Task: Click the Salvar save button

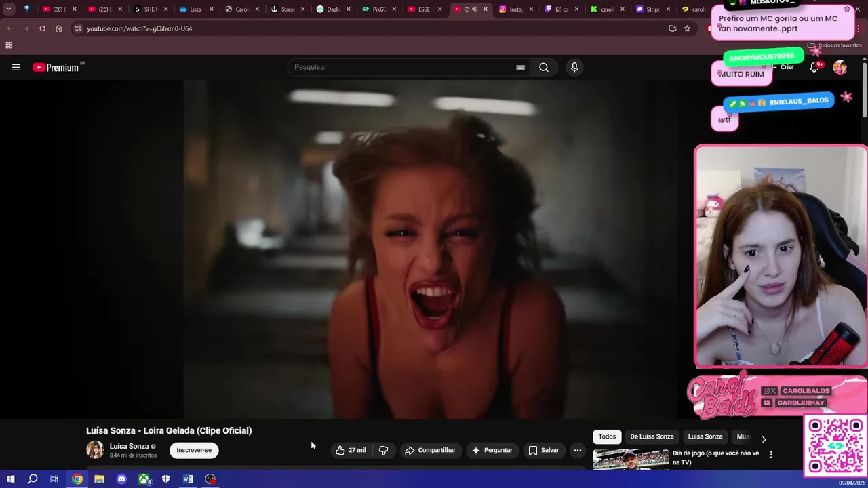Action: click(544, 450)
